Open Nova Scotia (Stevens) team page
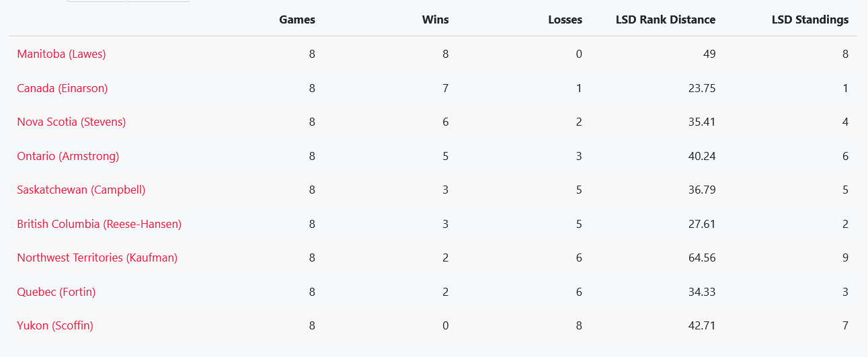The width and height of the screenshot is (868, 357). click(71, 122)
